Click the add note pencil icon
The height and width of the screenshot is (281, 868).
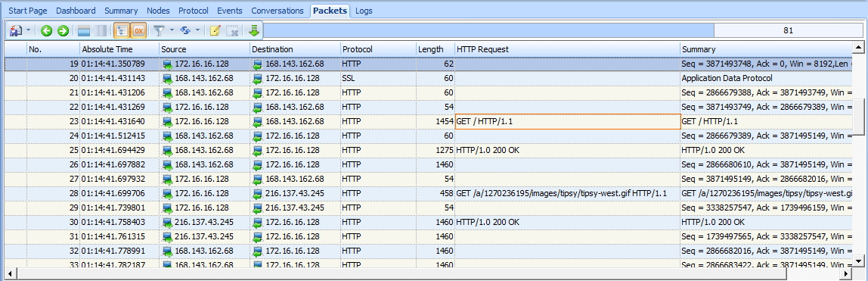coord(215,31)
